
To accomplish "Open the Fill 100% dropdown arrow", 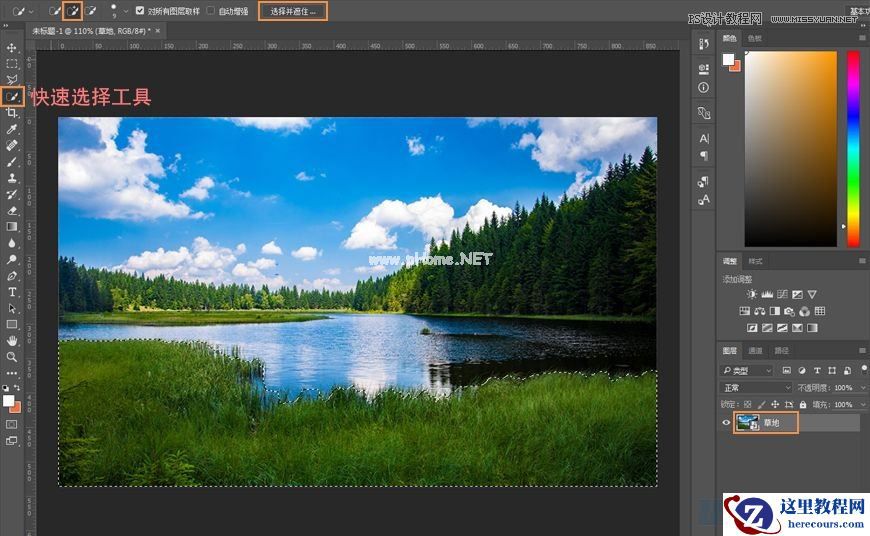I will pos(863,404).
